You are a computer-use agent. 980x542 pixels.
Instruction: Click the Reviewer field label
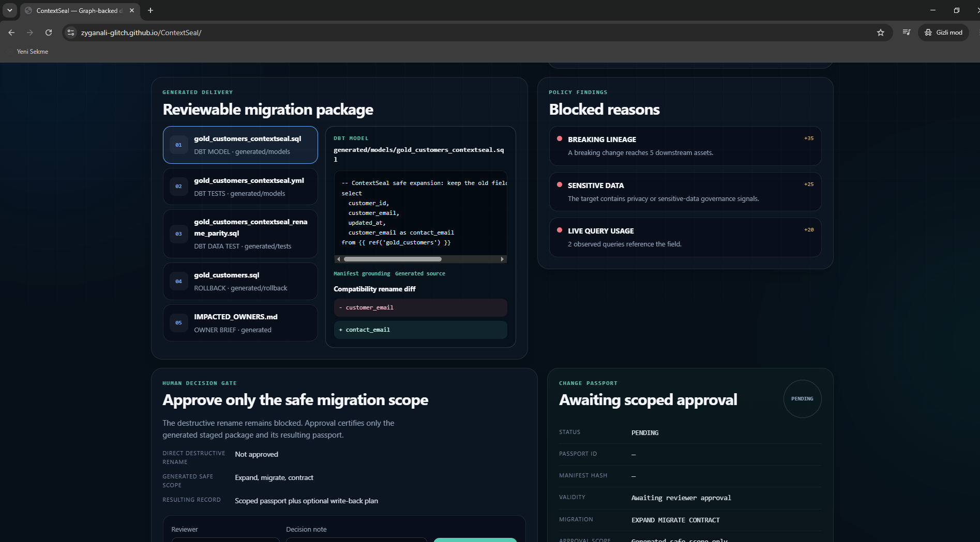click(185, 530)
